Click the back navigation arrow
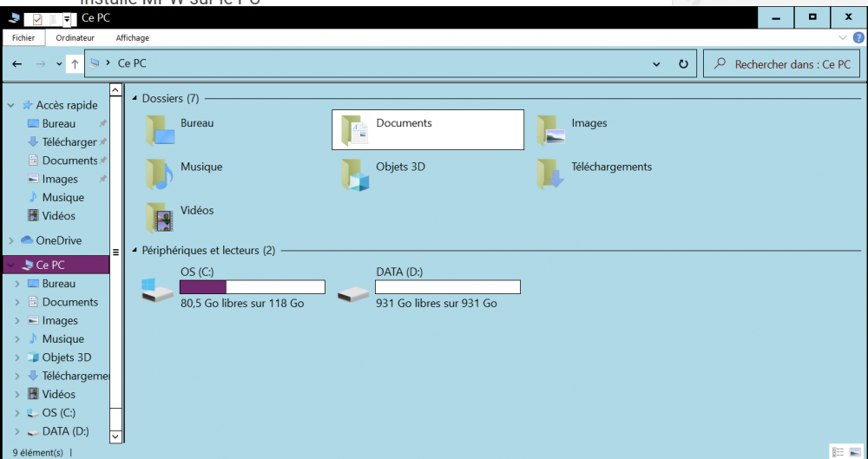Image resolution: width=868 pixels, height=459 pixels. coord(17,64)
